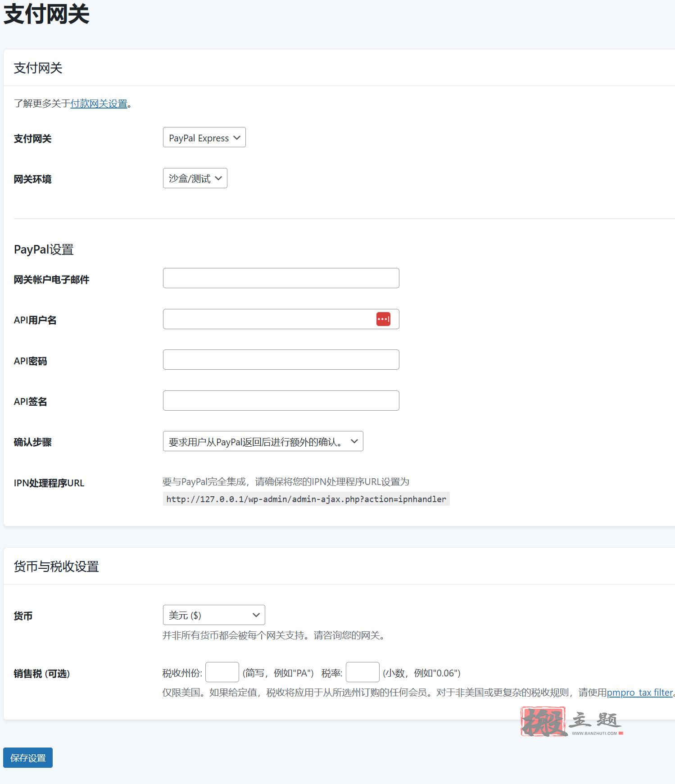The width and height of the screenshot is (675, 784).
Task: Click the 确认步骤 label
Action: [x=32, y=442]
